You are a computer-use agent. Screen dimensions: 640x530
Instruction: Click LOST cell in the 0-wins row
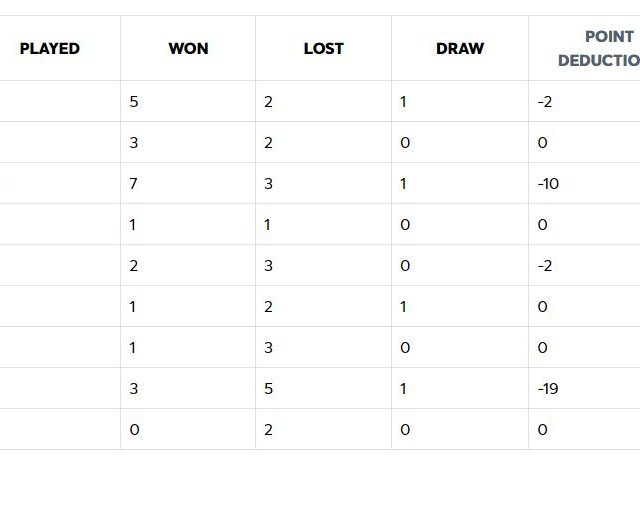[269, 430]
